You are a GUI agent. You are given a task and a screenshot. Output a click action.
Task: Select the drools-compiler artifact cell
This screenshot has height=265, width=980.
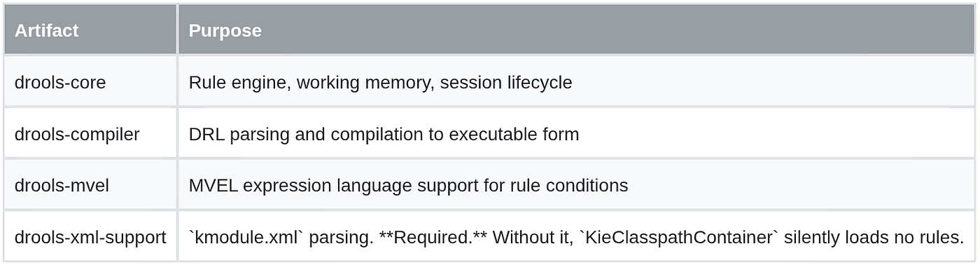[x=90, y=134]
